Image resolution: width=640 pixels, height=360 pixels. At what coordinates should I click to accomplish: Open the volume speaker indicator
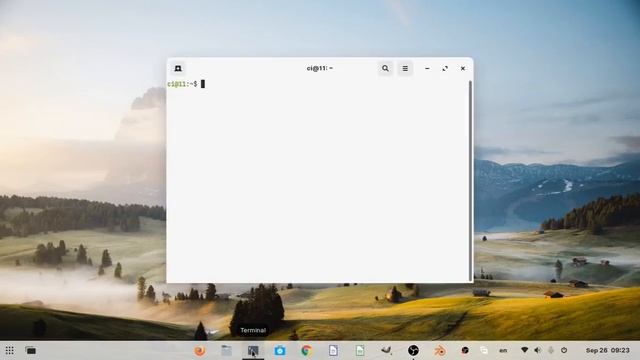(x=538, y=350)
